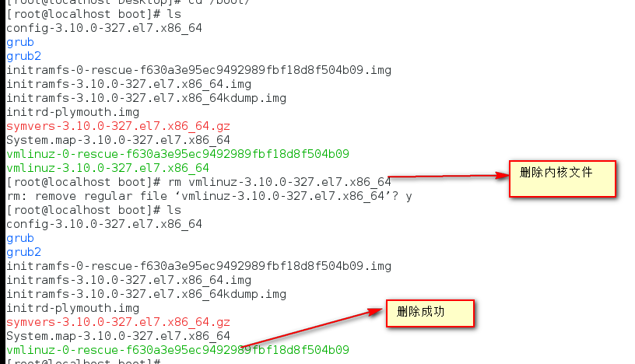635x364 pixels.
Task: Click the blue 'grub' directory in second listing
Action: click(x=20, y=239)
